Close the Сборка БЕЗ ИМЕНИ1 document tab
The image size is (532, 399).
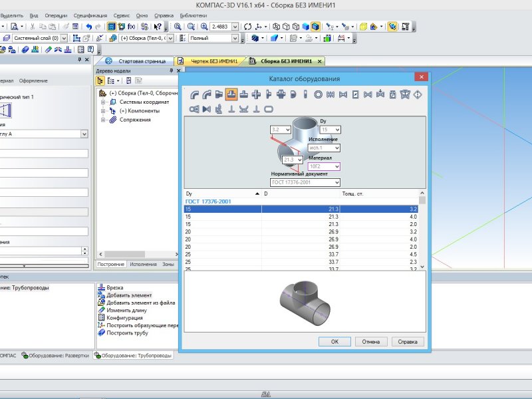[x=319, y=61]
